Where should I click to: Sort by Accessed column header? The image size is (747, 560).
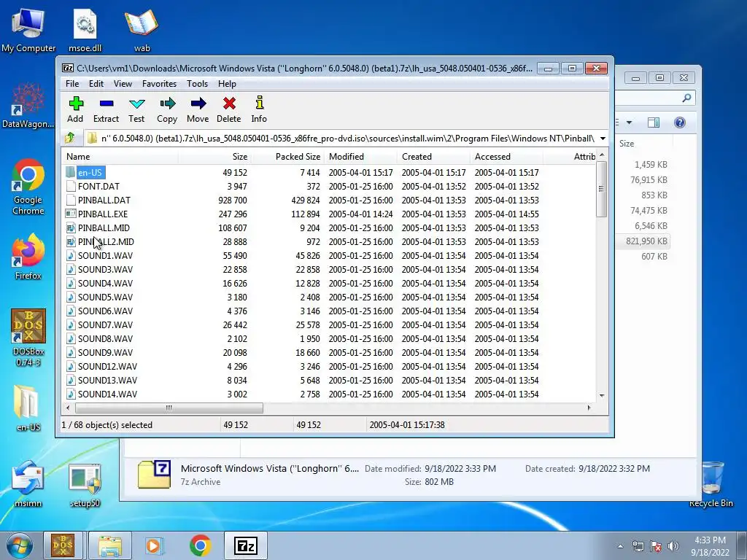click(506, 157)
